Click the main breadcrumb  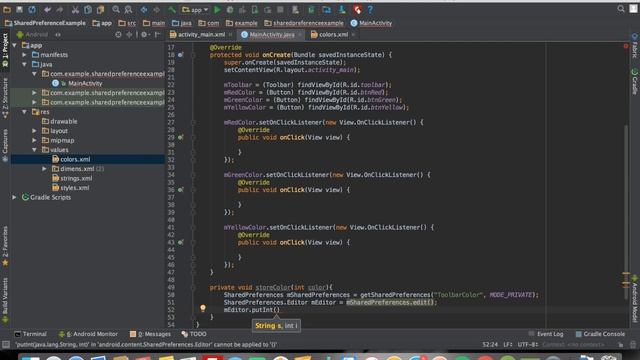click(x=154, y=23)
